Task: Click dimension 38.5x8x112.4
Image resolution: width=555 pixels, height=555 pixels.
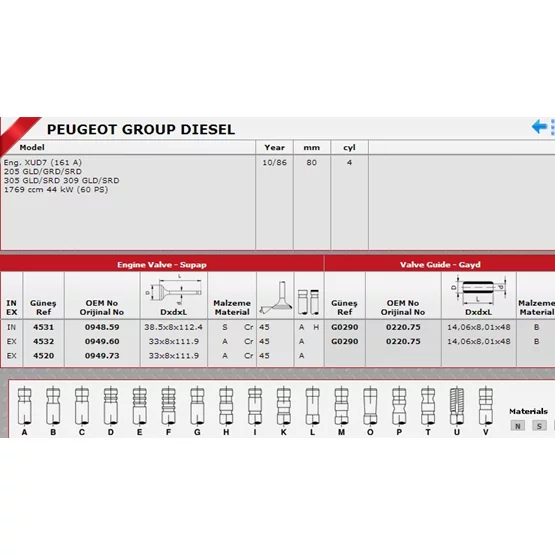Action: [173, 327]
